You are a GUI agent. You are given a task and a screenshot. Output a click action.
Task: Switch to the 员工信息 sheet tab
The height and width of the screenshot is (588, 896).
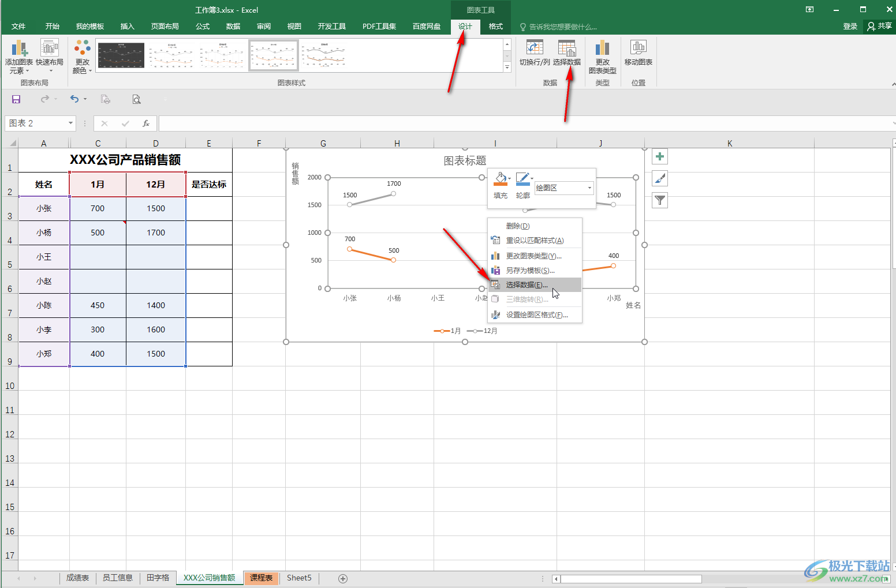point(118,578)
